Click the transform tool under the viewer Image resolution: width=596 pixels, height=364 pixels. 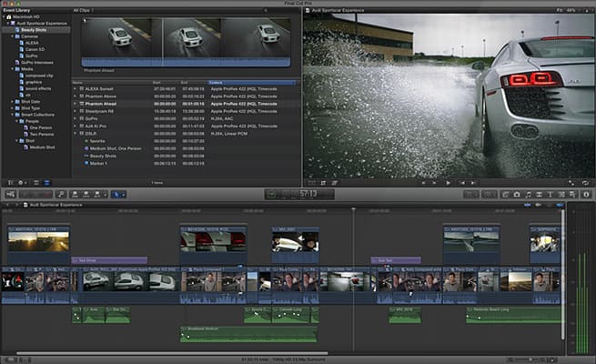coord(312,183)
